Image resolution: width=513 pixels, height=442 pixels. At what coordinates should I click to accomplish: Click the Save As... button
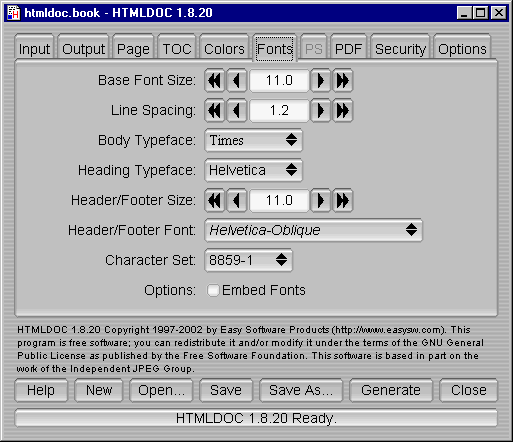coord(301,390)
